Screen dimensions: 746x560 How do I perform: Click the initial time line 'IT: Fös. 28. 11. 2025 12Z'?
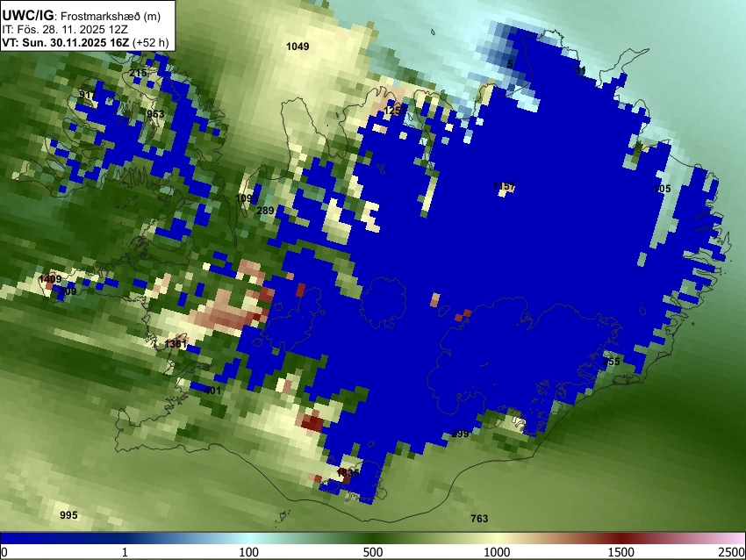65,30
